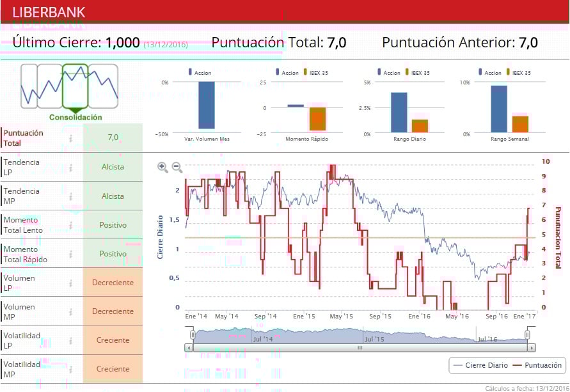Toggle IBEX 35 legend in Rango Semanal chart
570x392 pixels.
tap(518, 72)
